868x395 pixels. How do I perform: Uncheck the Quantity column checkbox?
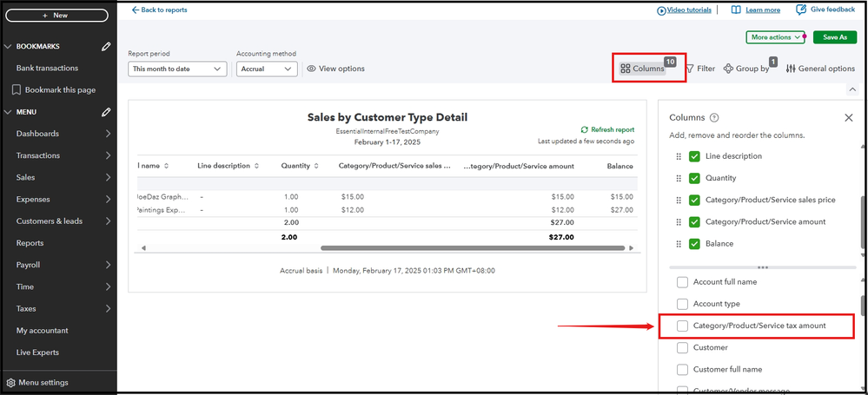click(694, 178)
